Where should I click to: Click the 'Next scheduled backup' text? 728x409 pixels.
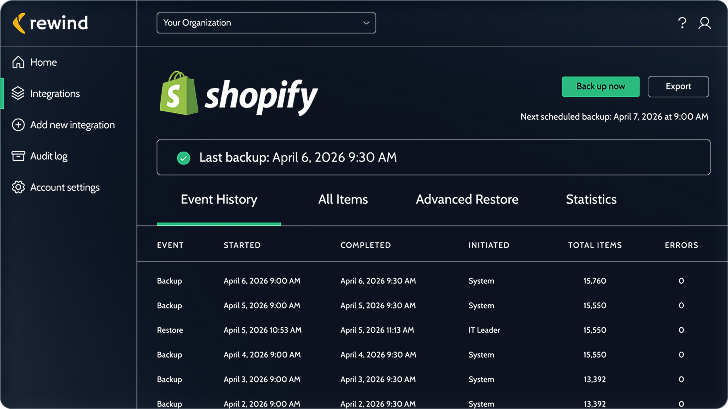pyautogui.click(x=614, y=117)
